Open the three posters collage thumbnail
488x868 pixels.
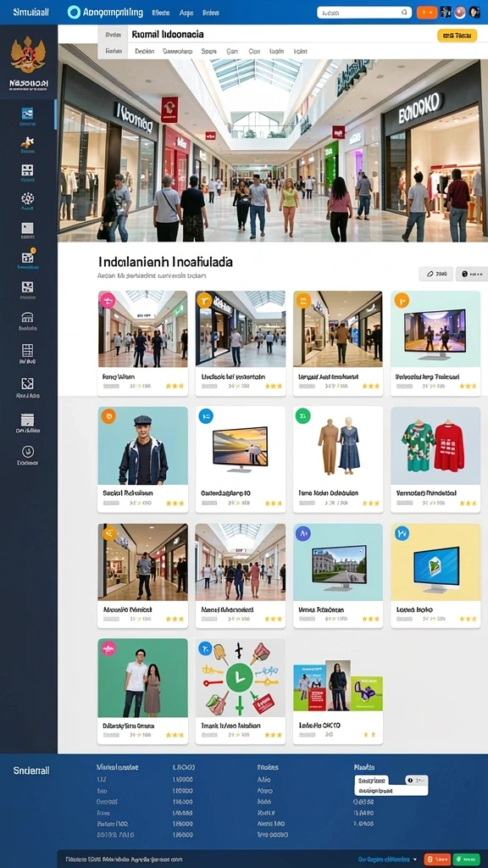click(x=338, y=685)
